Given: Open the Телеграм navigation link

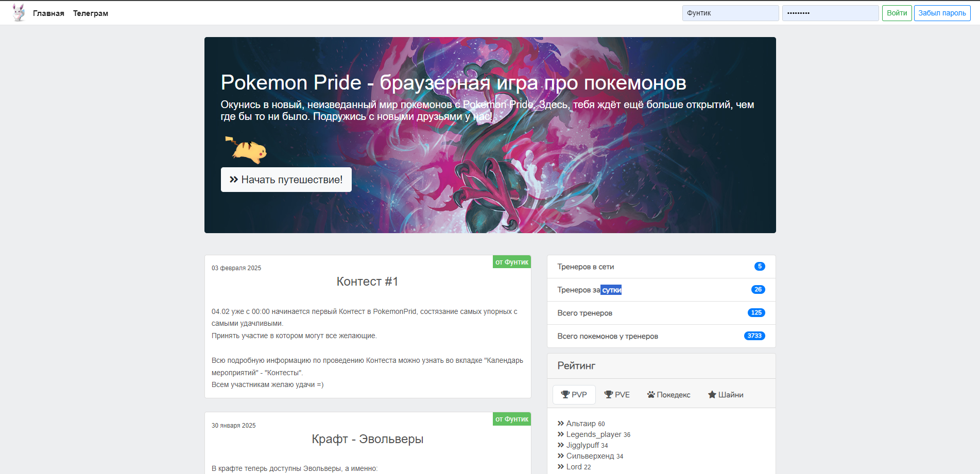Looking at the screenshot, I should coord(91,13).
